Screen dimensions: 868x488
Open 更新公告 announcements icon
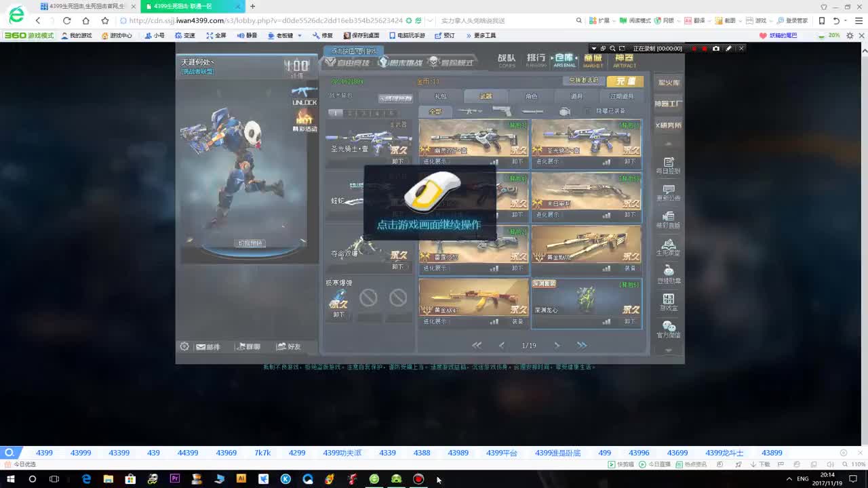(669, 193)
